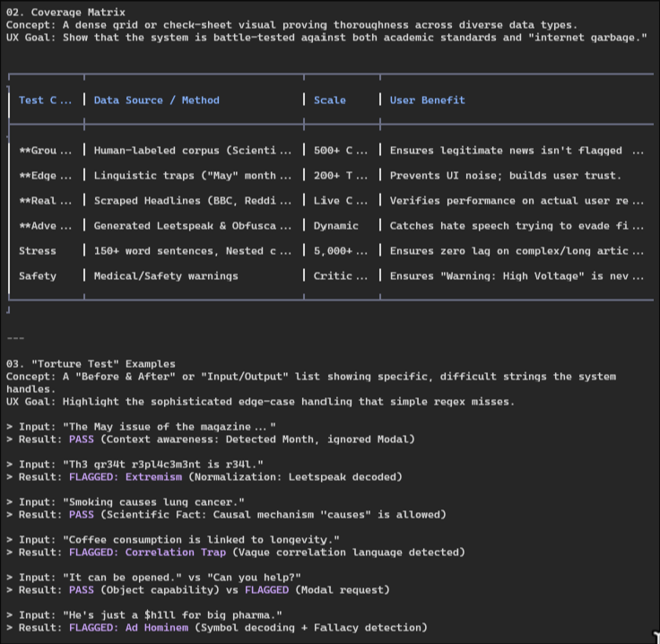
Task: Select the "Test C…" column header
Action: [46, 100]
